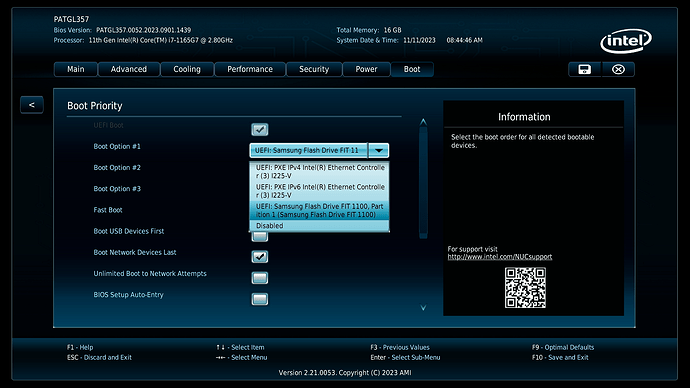This screenshot has width=690, height=388.
Task: Open the Cooling tab
Action: click(187, 70)
